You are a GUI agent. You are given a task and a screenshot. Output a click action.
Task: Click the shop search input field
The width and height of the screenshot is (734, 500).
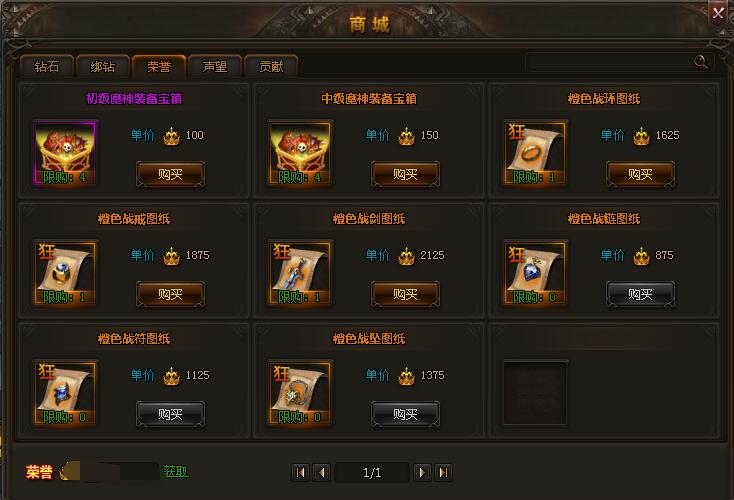611,62
